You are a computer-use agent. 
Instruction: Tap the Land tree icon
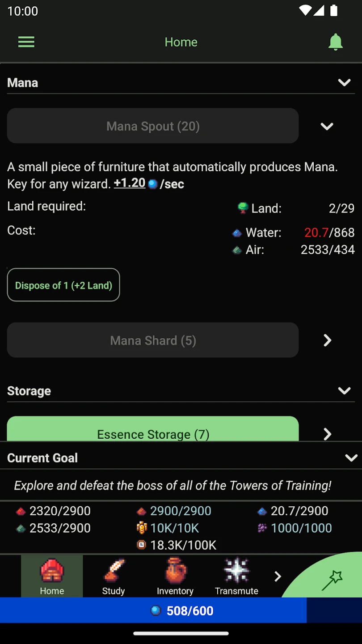coord(243,208)
